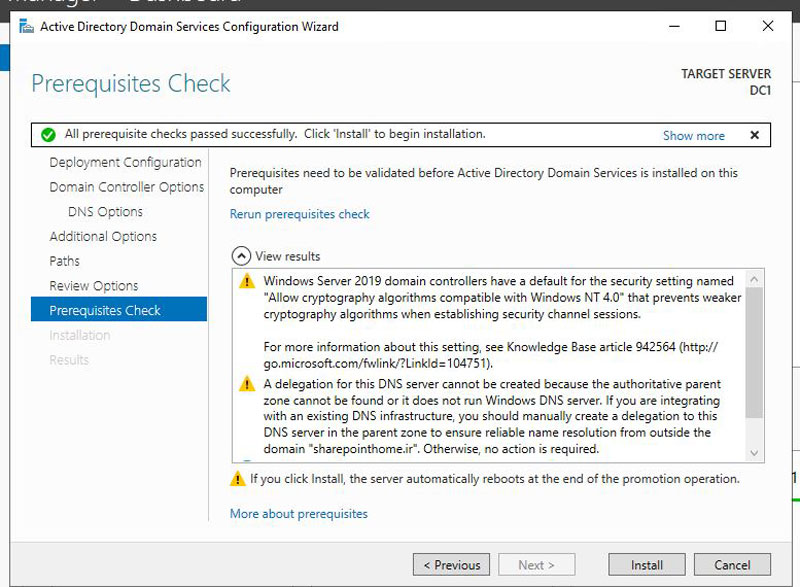The width and height of the screenshot is (800, 587).
Task: Click the results scrollbar up arrow
Action: click(x=755, y=279)
